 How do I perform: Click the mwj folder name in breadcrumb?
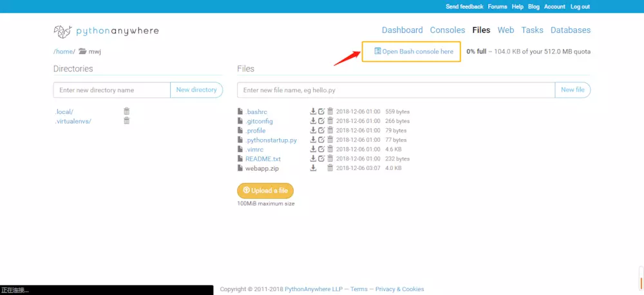[95, 52]
